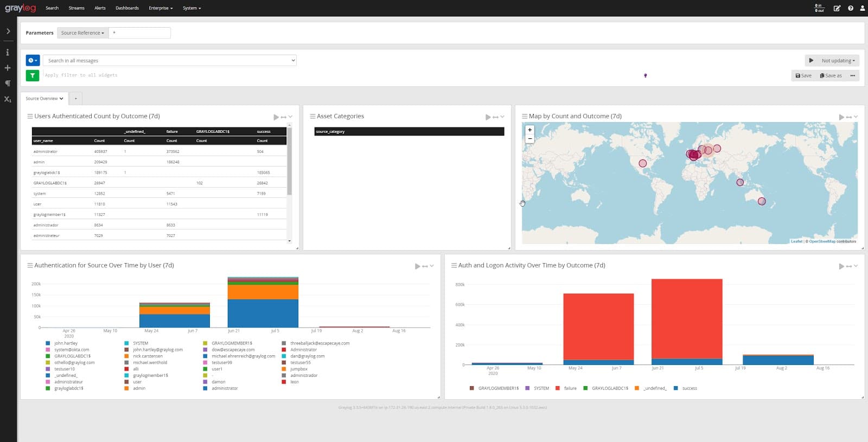Open the paragraph description icon in sidebar

[x=8, y=84]
